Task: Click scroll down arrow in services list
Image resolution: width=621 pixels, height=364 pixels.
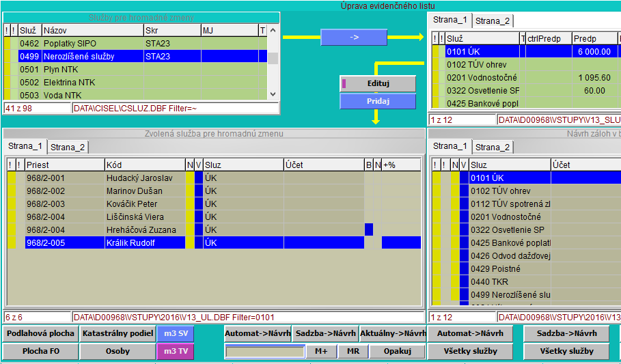Action: tap(273, 94)
